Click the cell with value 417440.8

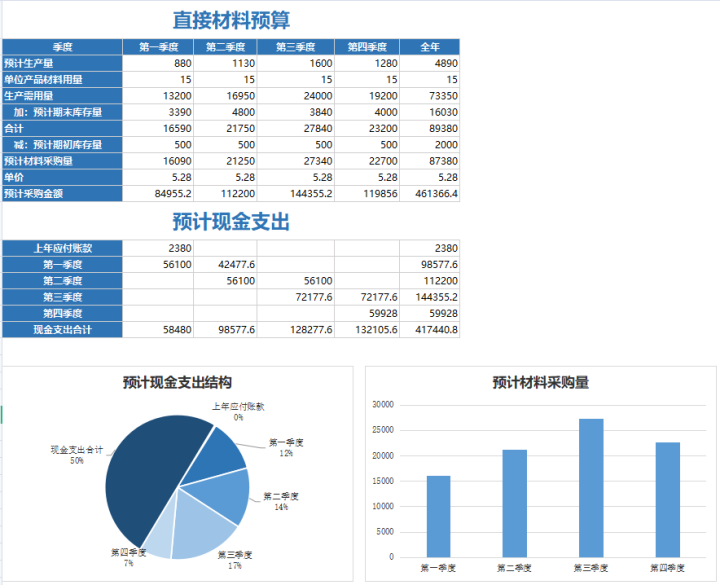430,330
